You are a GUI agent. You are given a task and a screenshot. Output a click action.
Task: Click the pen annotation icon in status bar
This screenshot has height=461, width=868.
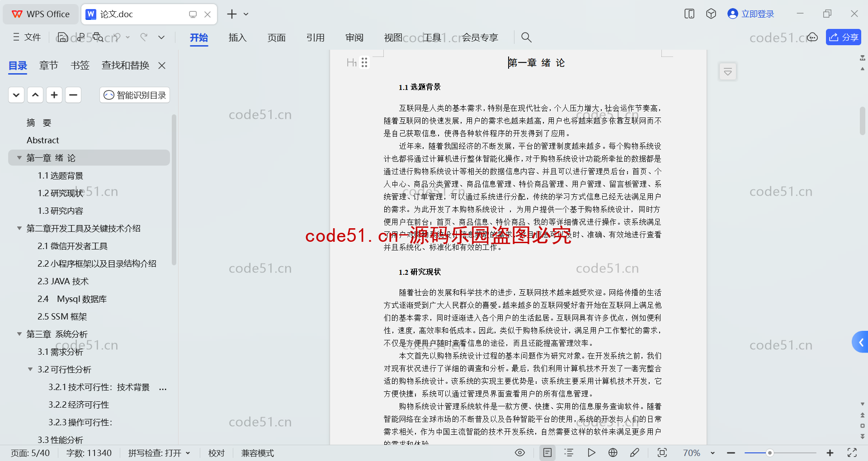tap(635, 452)
